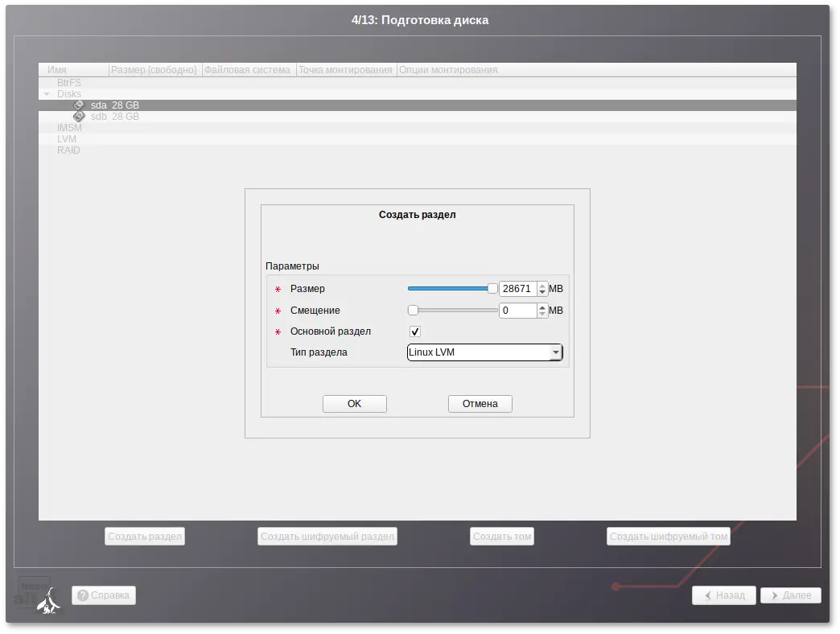This screenshot has width=840, height=634.
Task: Click the Отмена button
Action: [480, 404]
